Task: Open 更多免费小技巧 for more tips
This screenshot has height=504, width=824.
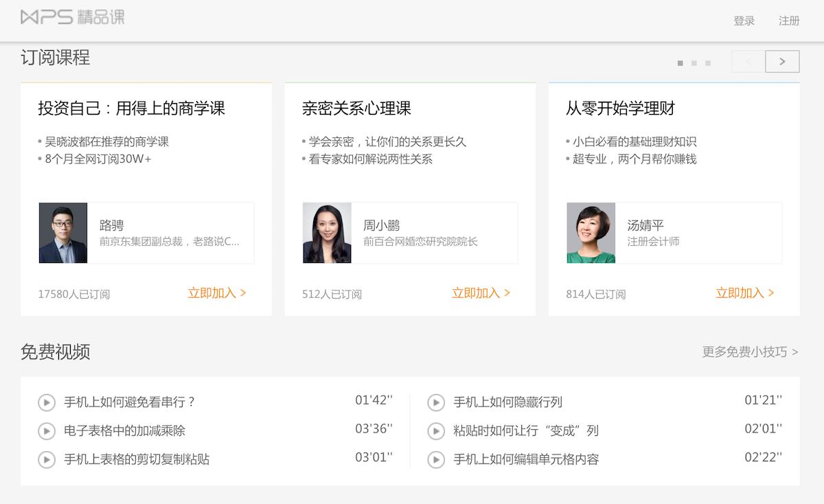Action: tap(748, 352)
